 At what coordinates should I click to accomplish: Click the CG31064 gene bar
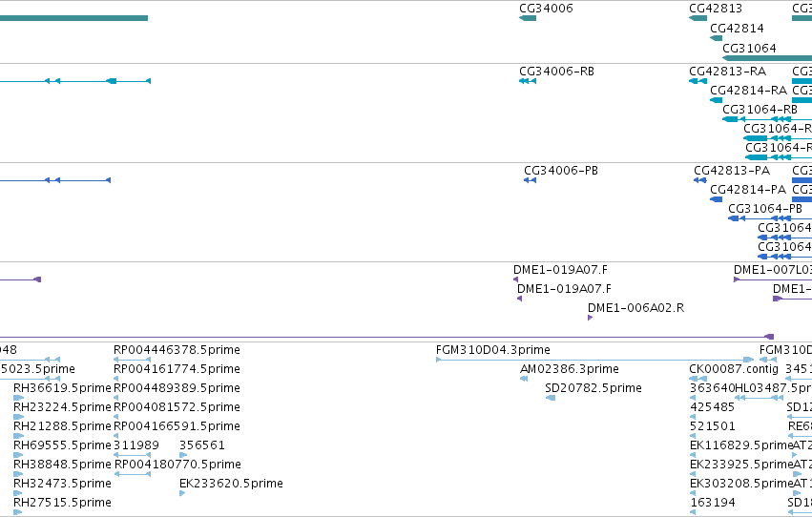point(767,58)
